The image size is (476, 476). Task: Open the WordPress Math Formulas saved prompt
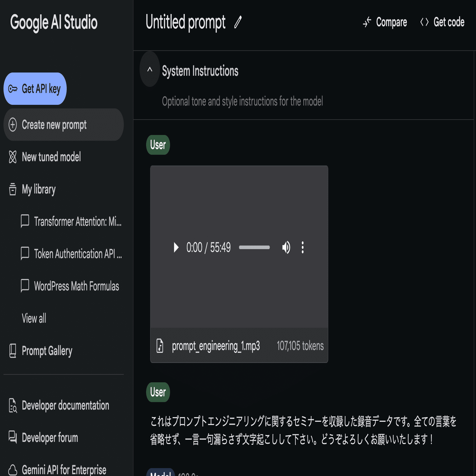point(76,286)
